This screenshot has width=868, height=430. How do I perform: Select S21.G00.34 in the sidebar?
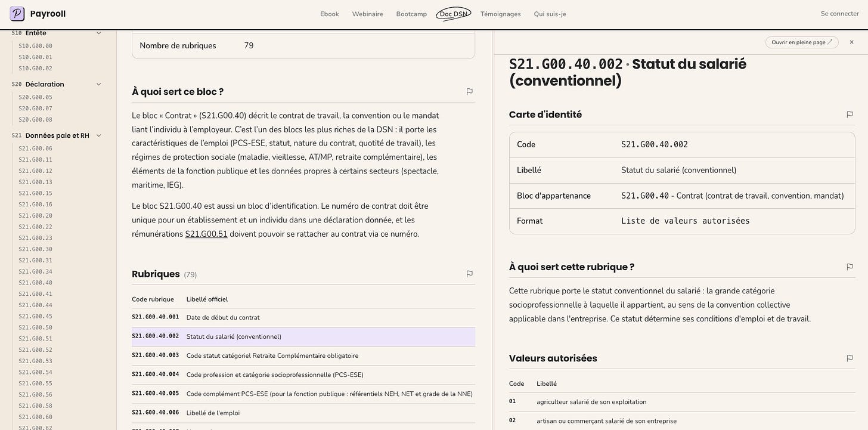[35, 271]
